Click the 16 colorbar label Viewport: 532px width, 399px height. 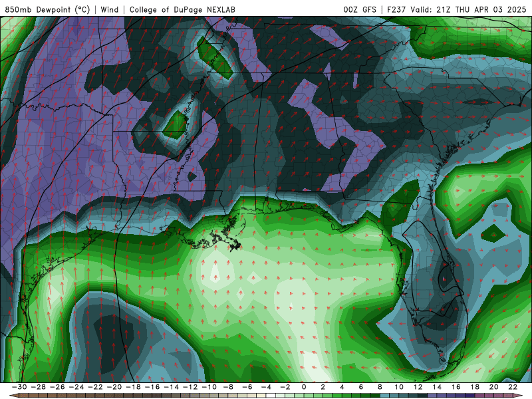456,387
